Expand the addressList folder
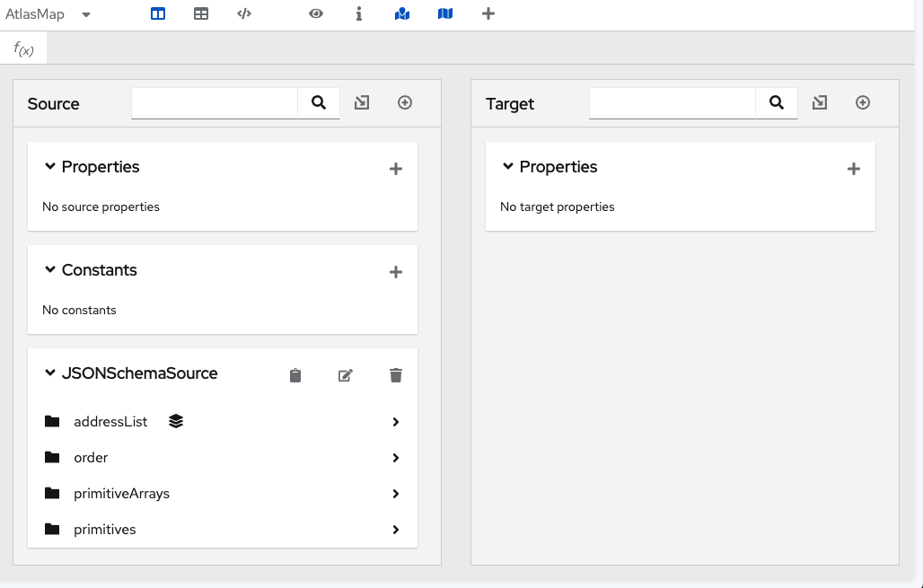The height and width of the screenshot is (588, 923). coord(396,422)
